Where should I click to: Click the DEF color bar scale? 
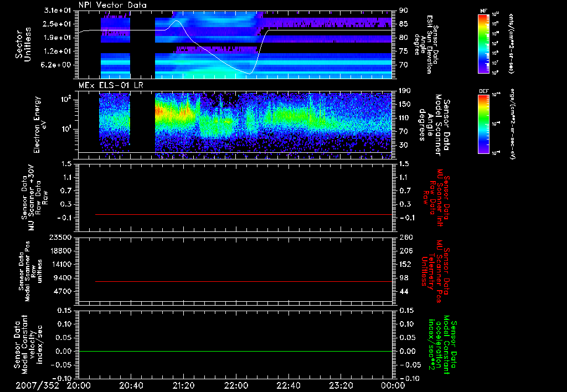click(x=483, y=125)
